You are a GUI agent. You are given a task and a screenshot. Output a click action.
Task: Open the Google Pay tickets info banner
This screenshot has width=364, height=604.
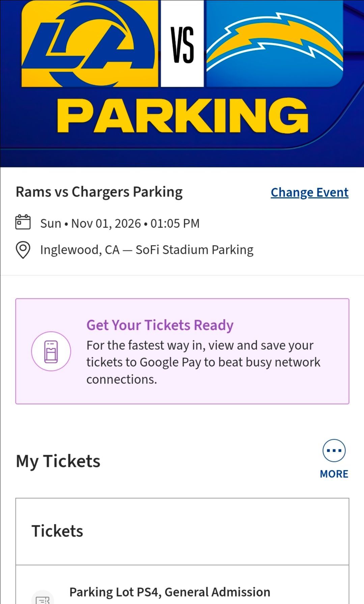tap(182, 351)
